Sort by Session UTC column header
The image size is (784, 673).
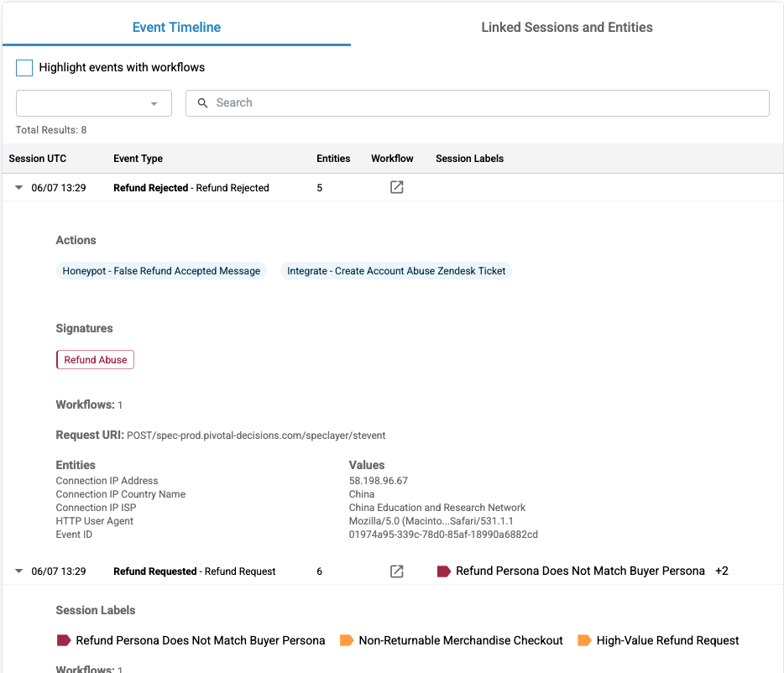coord(38,159)
